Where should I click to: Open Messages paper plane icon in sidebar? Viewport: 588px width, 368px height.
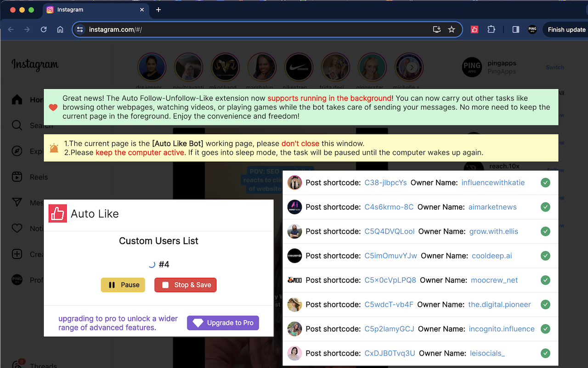click(x=17, y=203)
